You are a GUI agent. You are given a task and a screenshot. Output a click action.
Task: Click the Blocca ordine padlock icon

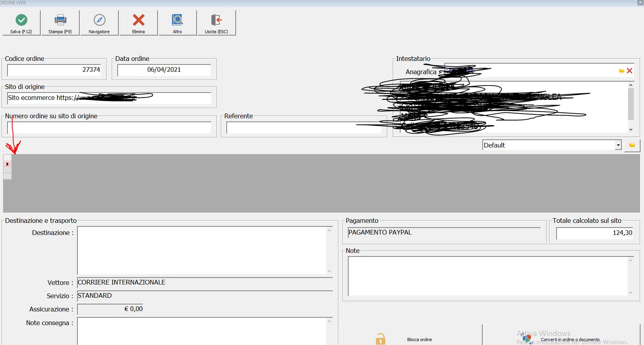click(x=381, y=339)
